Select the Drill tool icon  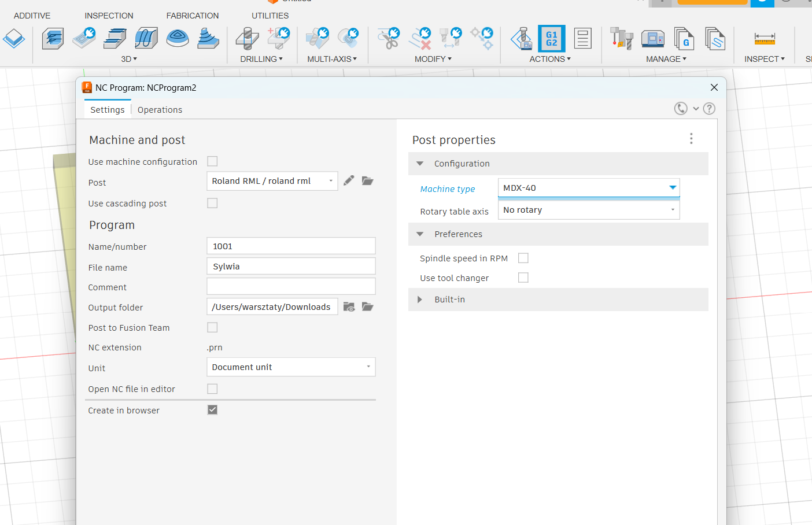[x=248, y=39]
